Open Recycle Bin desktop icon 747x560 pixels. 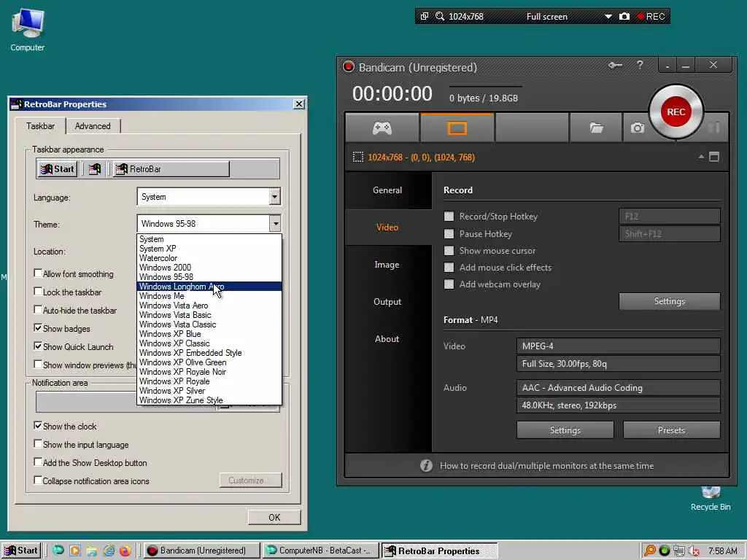711,499
